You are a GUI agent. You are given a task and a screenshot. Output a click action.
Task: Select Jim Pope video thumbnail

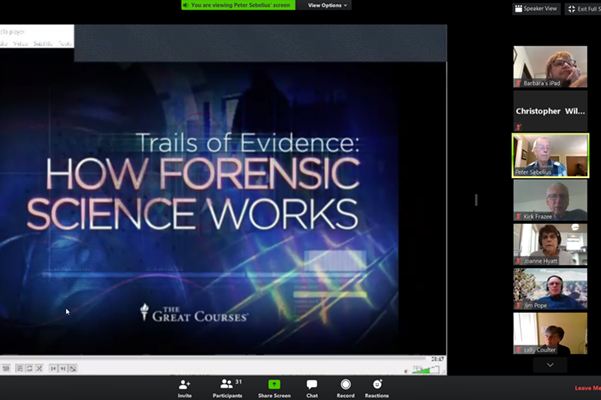550,289
